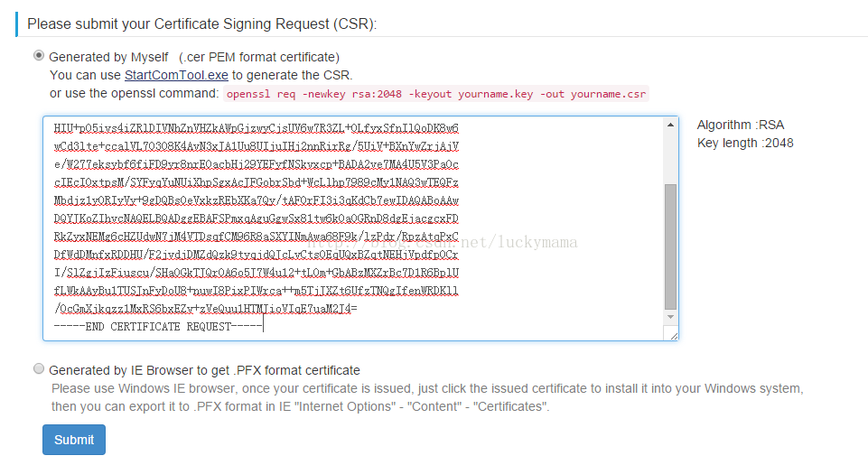Click the CSR textarea scrollbar thumb
Image resolution: width=868 pixels, height=465 pixels.
(670, 246)
